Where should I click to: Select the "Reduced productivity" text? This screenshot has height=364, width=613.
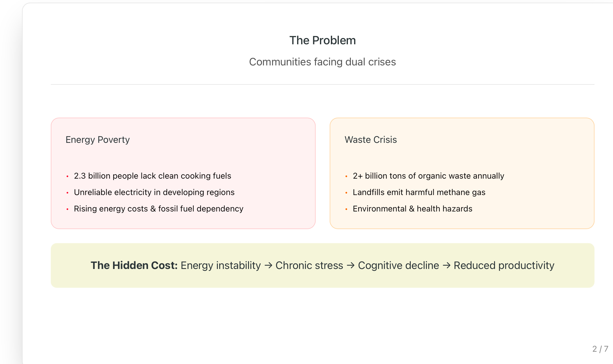(x=504, y=265)
